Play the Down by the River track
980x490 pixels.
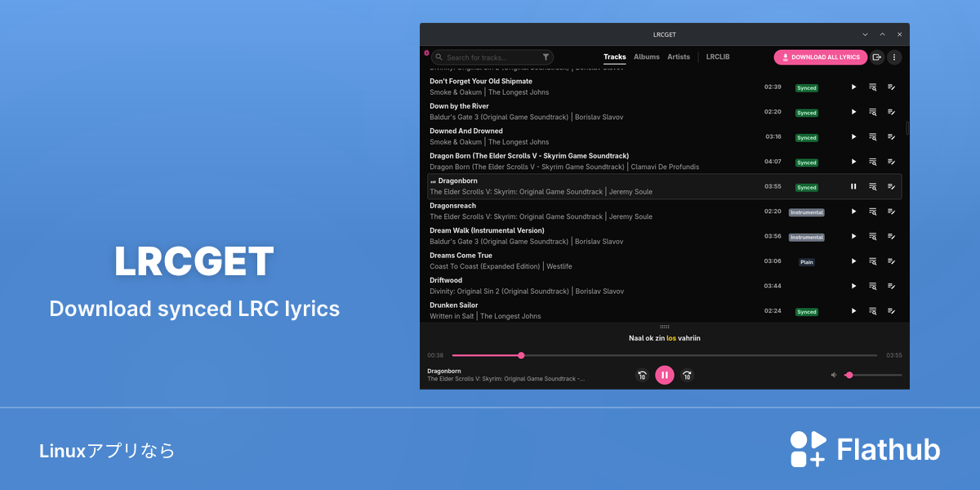tap(853, 112)
